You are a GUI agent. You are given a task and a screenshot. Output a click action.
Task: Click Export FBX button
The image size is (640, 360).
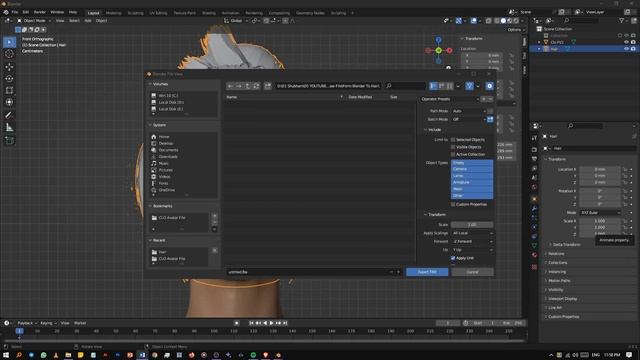point(427,272)
